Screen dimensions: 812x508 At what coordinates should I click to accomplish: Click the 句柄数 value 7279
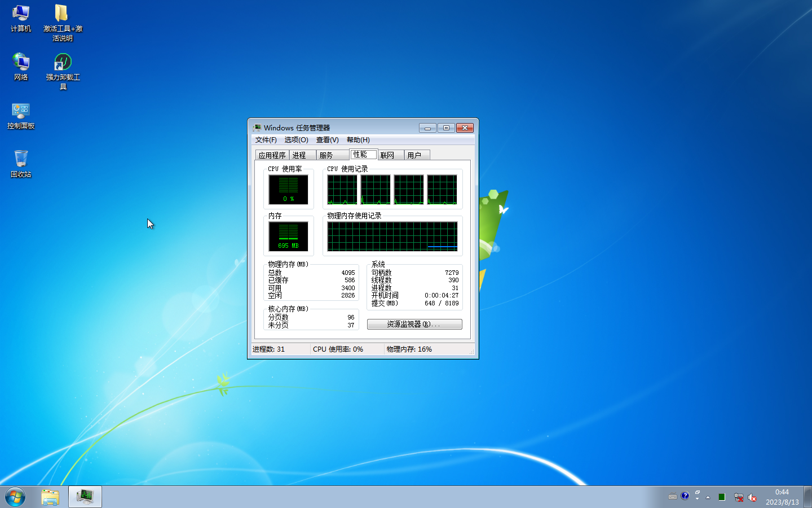pos(452,273)
